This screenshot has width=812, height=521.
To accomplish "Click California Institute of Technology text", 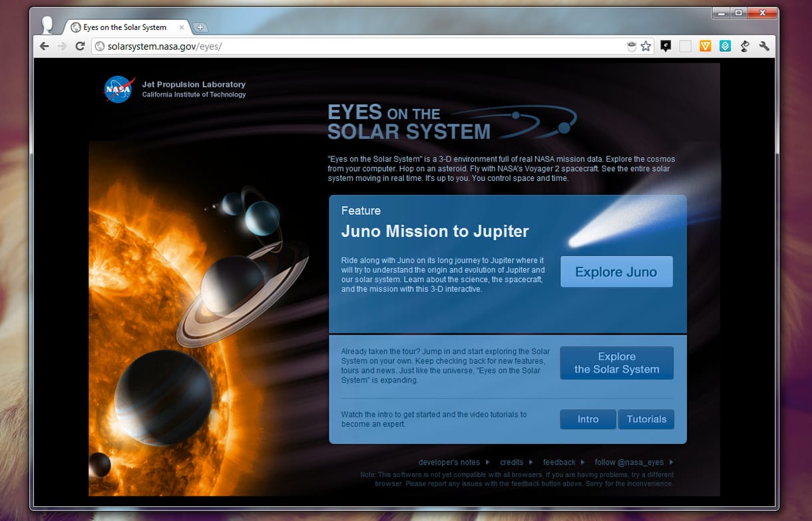I will (194, 94).
